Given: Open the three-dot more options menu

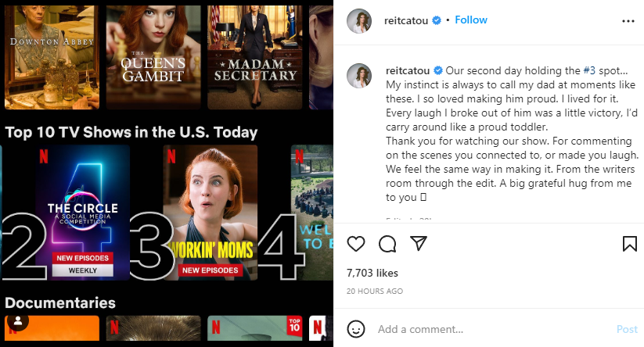Looking at the screenshot, I should point(628,21).
